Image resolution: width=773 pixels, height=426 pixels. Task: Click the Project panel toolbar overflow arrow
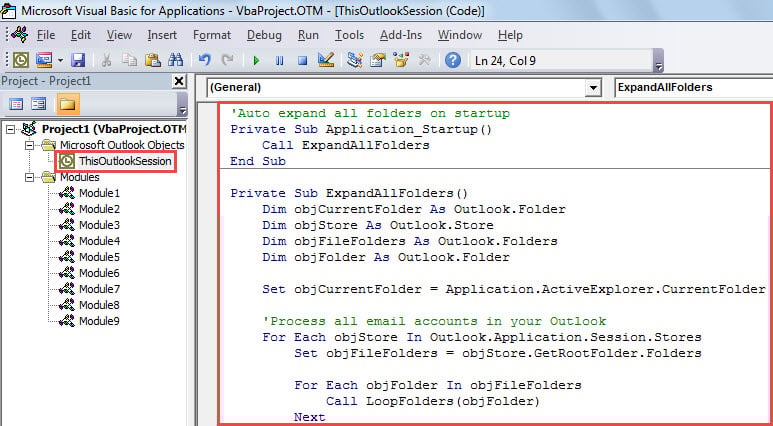(183, 109)
